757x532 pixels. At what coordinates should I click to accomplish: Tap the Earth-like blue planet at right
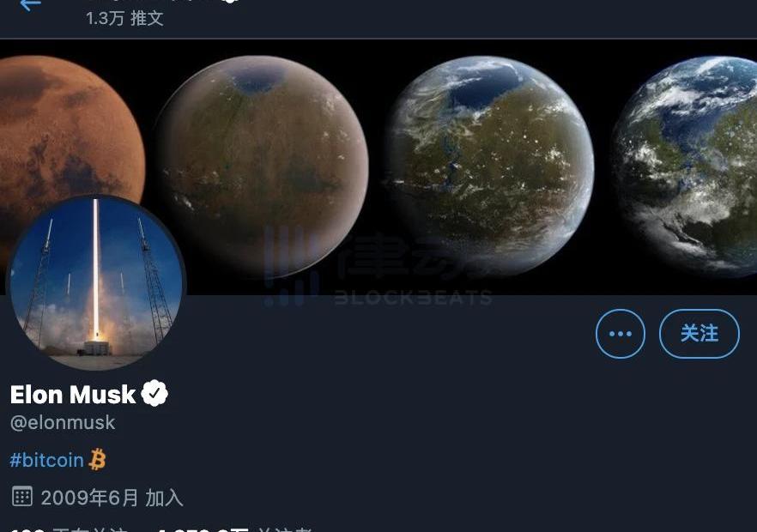point(685,166)
